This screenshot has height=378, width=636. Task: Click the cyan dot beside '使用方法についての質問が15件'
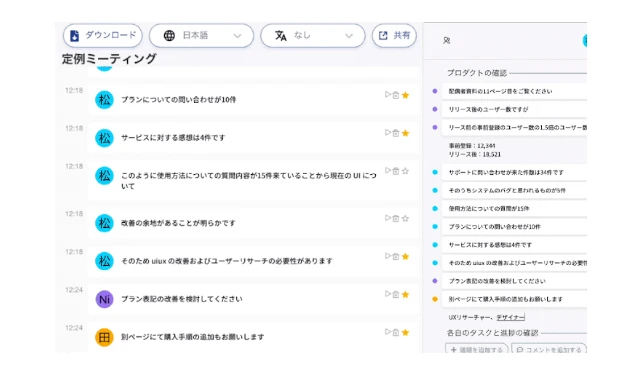click(435, 208)
